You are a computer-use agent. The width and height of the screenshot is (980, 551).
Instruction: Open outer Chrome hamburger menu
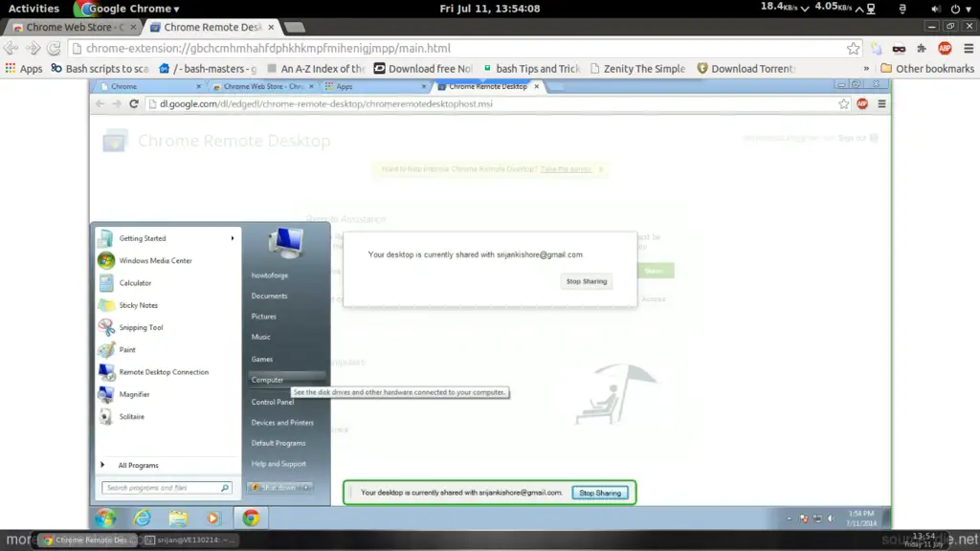click(x=969, y=48)
